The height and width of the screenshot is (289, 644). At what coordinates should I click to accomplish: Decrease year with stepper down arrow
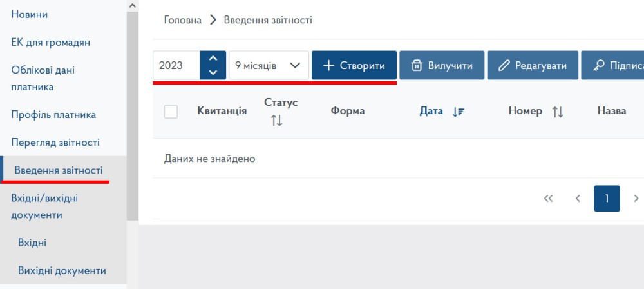point(213,73)
